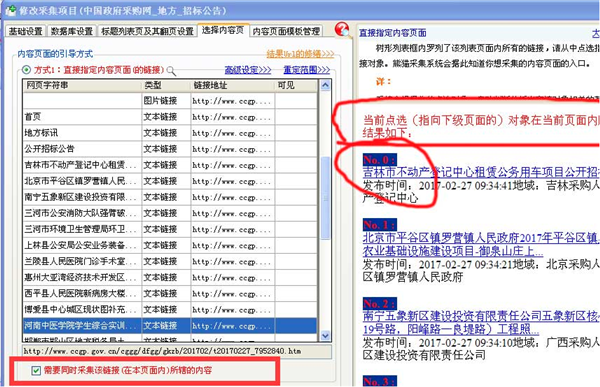
Task: Click the URL field showing t20170227_7952840.htm
Action: pyautogui.click(x=177, y=351)
